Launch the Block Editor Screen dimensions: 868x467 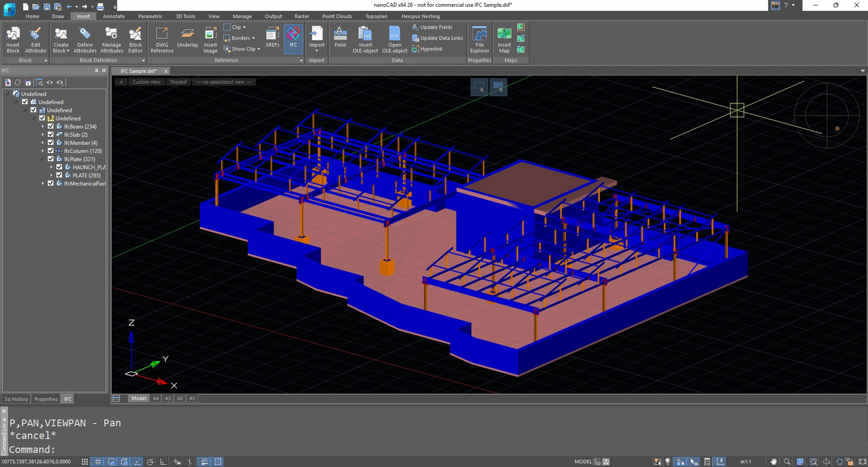[x=135, y=39]
